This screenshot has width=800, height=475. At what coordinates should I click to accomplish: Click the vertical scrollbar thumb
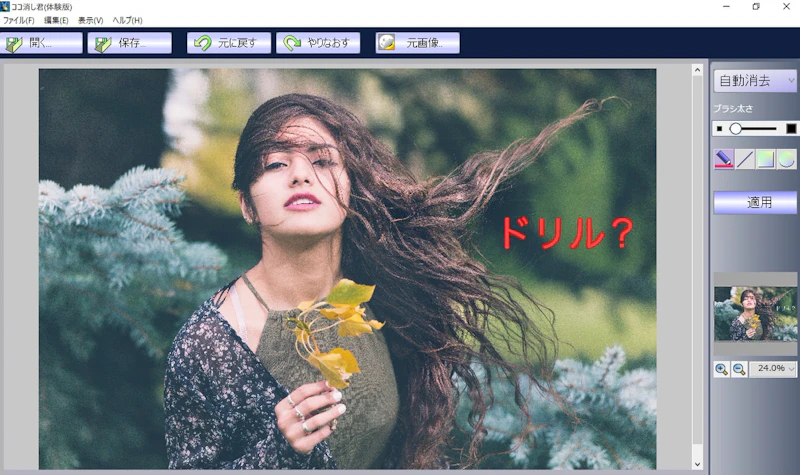point(697,260)
